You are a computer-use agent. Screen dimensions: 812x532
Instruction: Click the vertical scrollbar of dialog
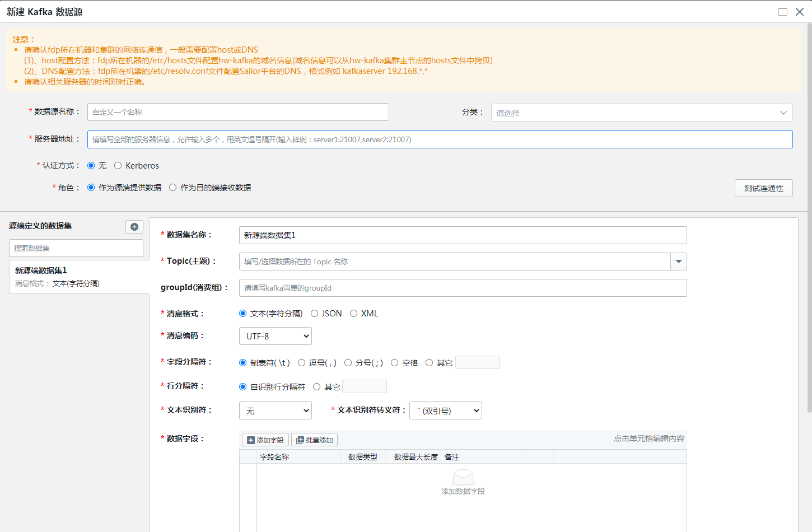(809, 218)
